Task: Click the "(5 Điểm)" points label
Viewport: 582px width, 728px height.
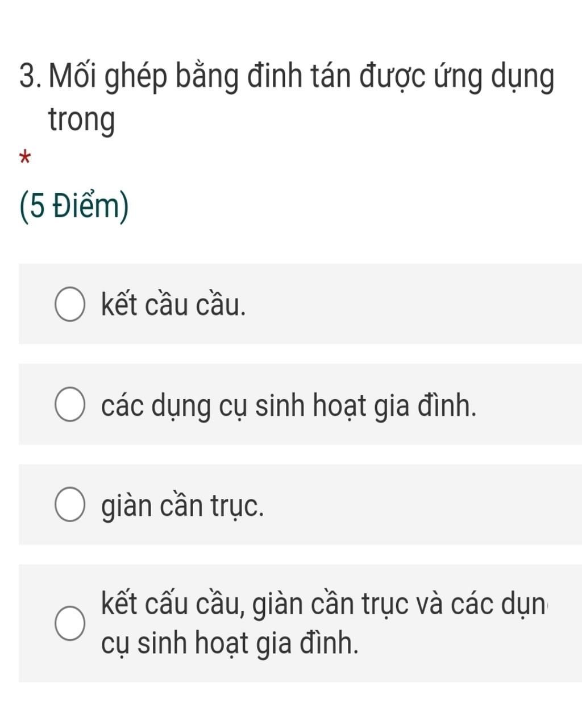Action: [74, 207]
